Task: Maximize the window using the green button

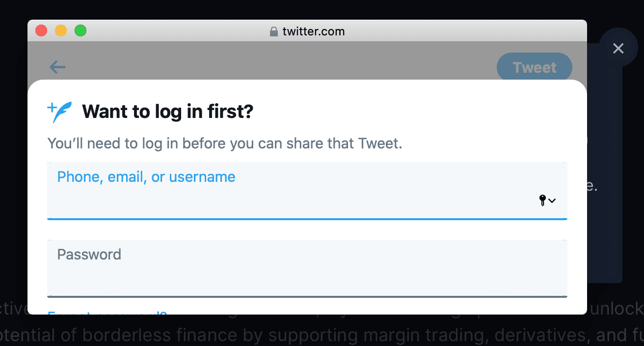Action: (x=80, y=31)
